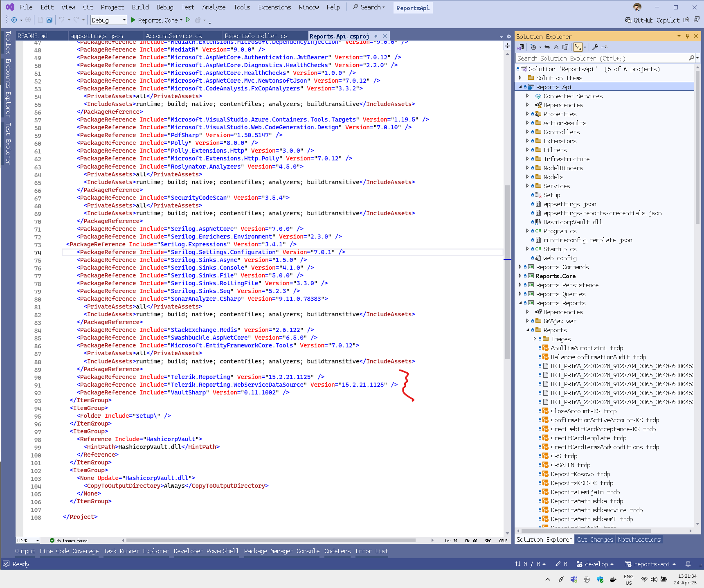Click the Search Solution Explorer input field
The height and width of the screenshot is (588, 704).
click(601, 58)
